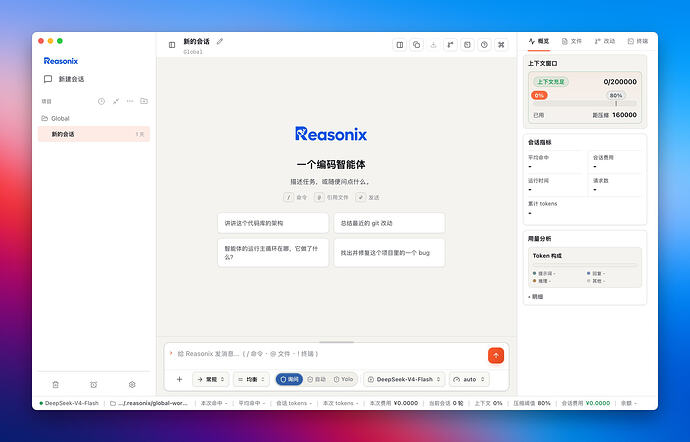The width and height of the screenshot is (690, 442).
Task: Select the 自动 (auto) permission mode
Action: coord(317,379)
